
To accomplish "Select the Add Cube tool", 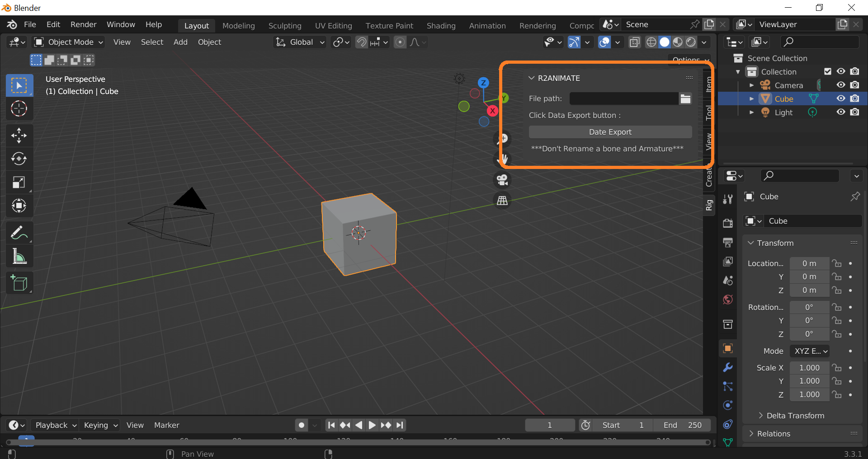I will pos(19,283).
